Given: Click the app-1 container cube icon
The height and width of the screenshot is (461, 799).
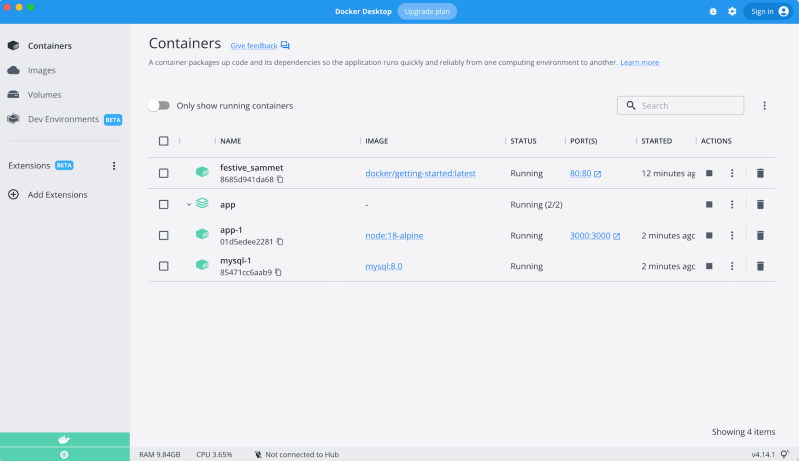Looking at the screenshot, I should coord(202,234).
